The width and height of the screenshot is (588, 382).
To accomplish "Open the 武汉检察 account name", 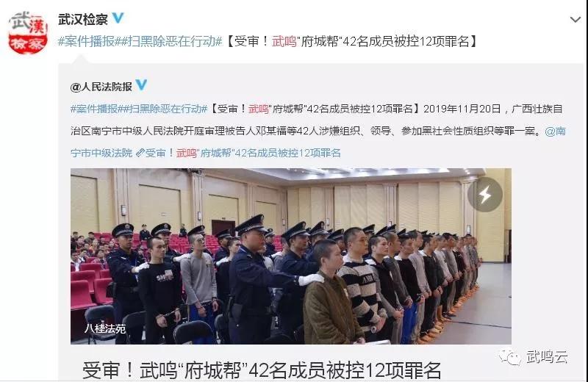I will [83, 19].
